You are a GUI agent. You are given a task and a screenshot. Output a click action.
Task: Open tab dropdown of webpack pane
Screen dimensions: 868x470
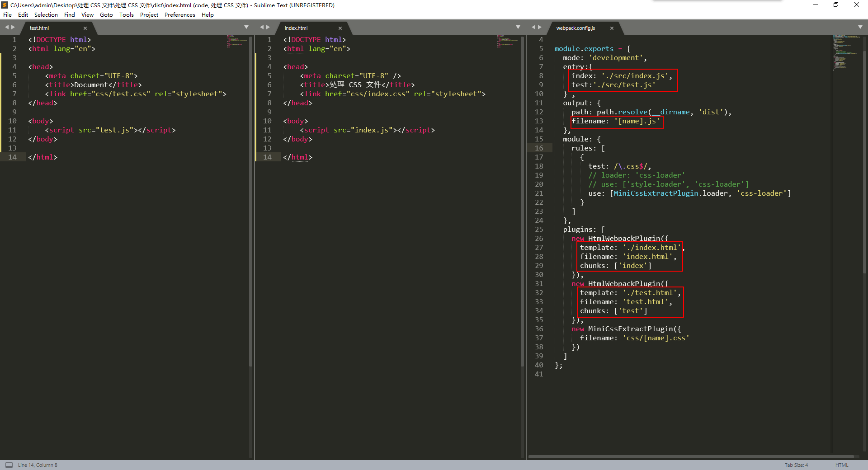pos(860,27)
